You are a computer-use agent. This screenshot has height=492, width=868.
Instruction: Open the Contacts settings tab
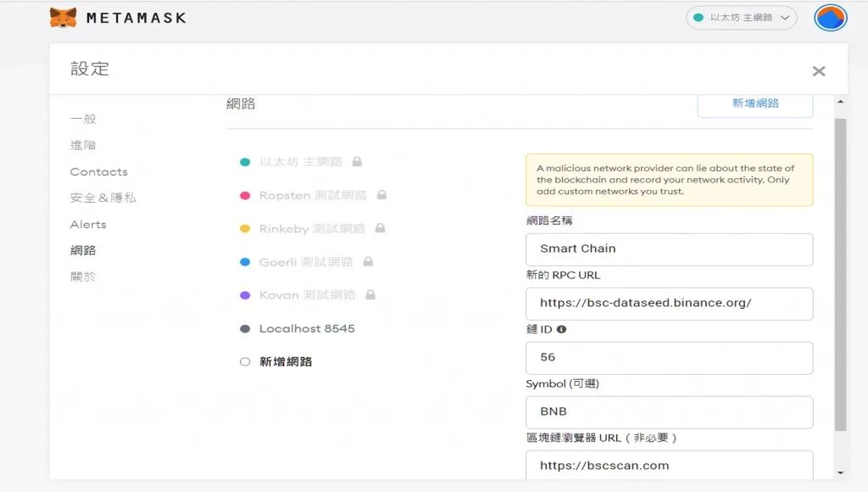(x=98, y=171)
